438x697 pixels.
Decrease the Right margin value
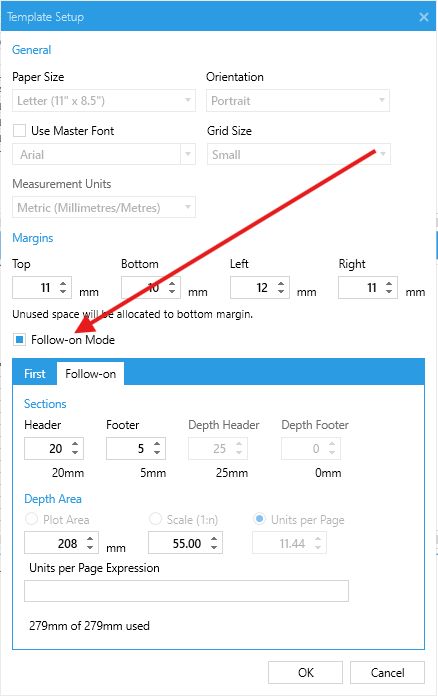pos(389,292)
